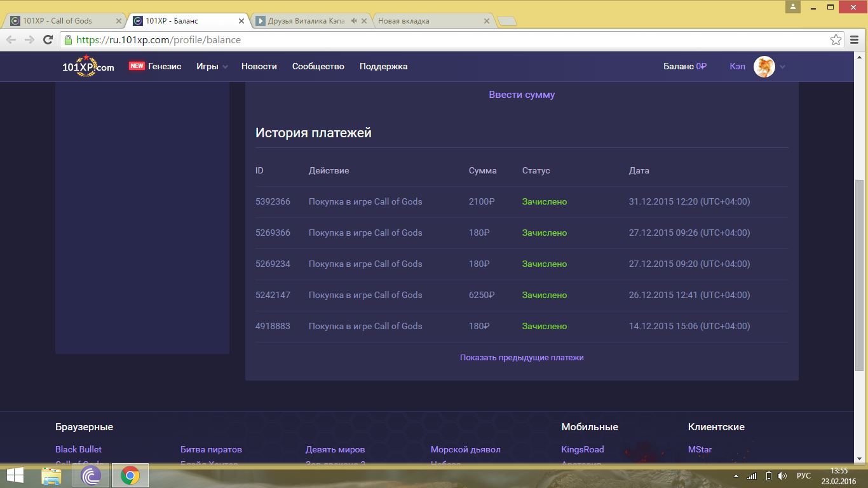
Task: Click the volume speaker tray icon
Action: coord(782,476)
